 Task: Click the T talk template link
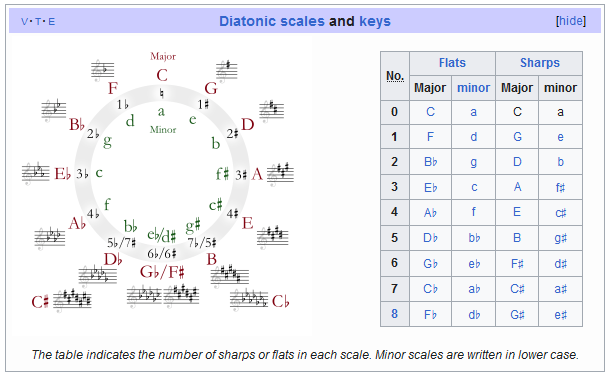coord(38,22)
